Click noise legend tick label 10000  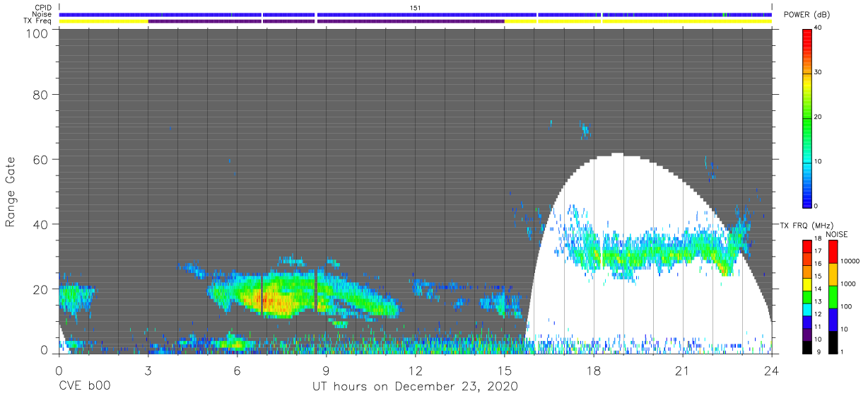pyautogui.click(x=850, y=261)
